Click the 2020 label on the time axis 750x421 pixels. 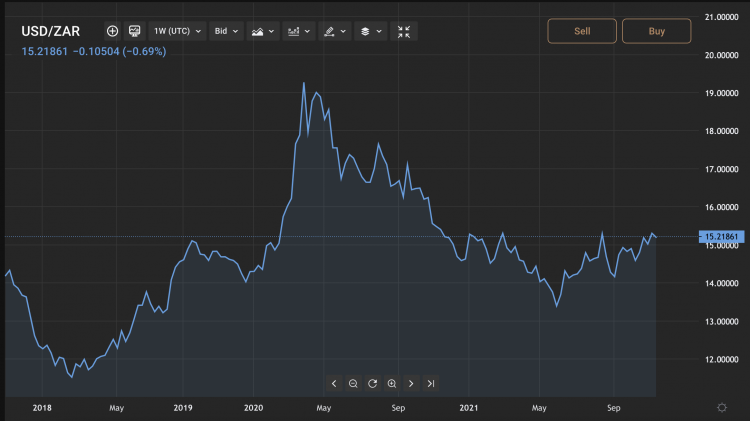click(x=254, y=408)
